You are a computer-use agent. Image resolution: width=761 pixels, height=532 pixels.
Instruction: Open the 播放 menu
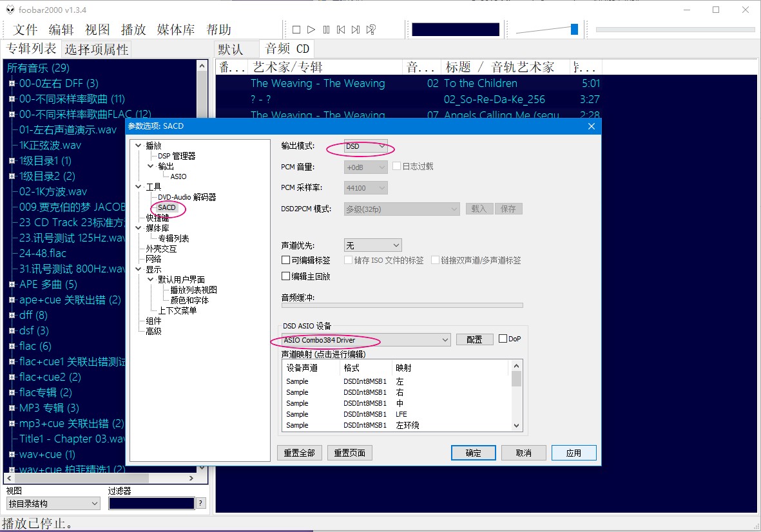pyautogui.click(x=133, y=30)
